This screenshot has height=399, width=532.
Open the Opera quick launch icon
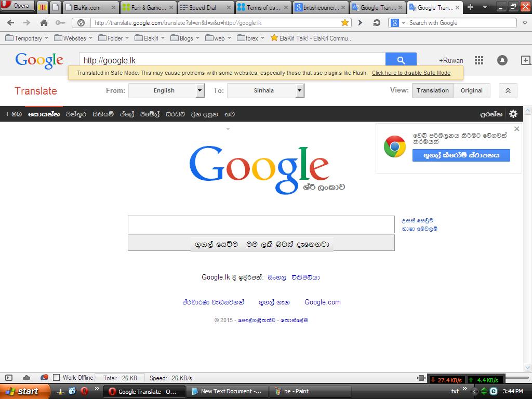click(84, 391)
